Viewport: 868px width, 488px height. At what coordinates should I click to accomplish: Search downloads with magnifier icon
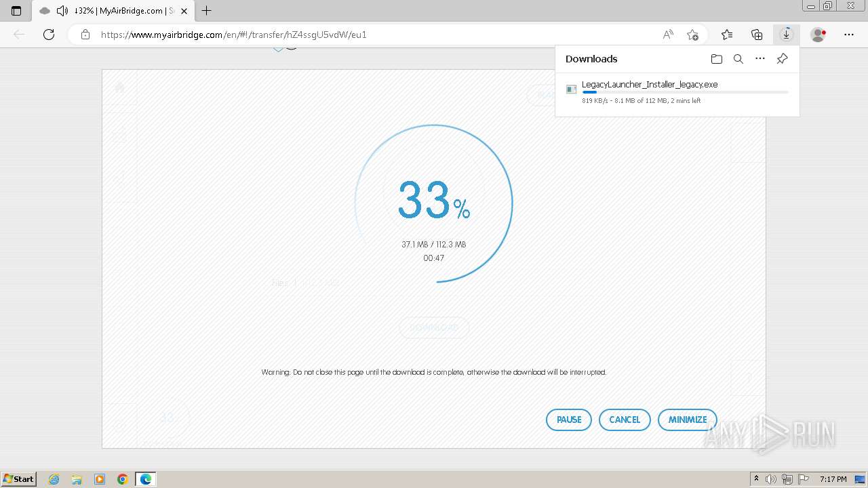click(738, 59)
